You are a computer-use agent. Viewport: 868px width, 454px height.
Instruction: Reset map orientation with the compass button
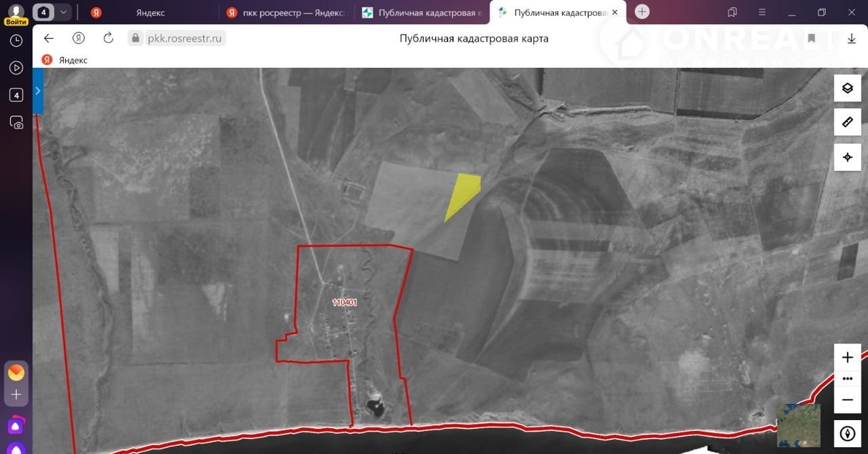click(847, 434)
